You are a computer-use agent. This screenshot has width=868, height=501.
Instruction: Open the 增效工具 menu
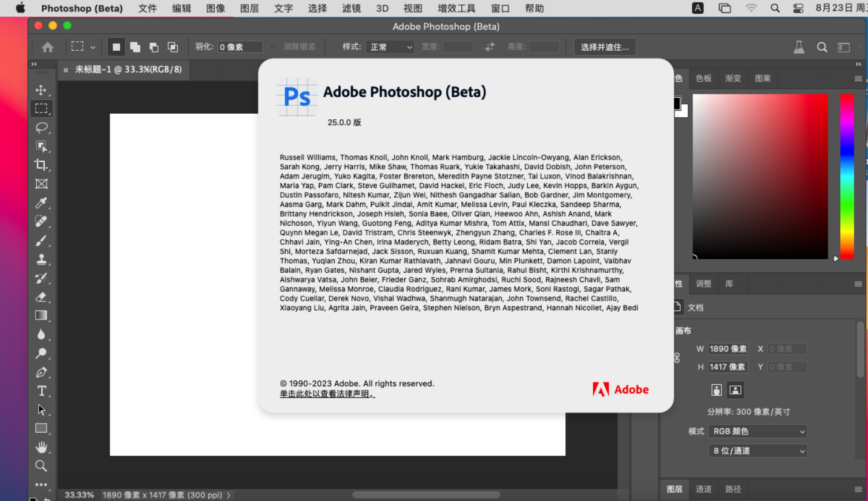pos(456,8)
